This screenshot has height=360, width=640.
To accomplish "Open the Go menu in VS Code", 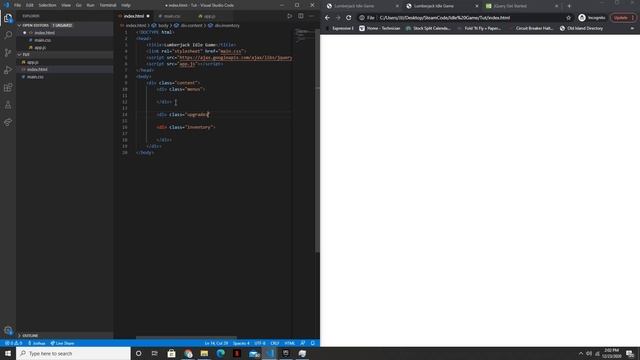I will [79, 5].
